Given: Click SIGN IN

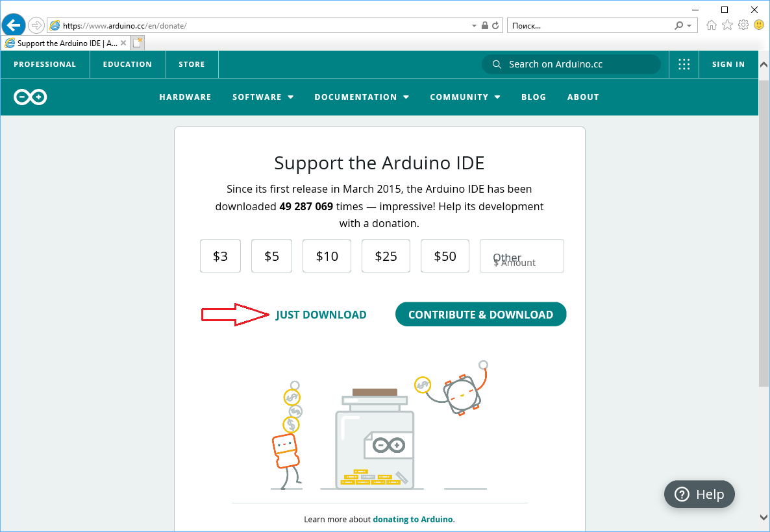Looking at the screenshot, I should click(x=728, y=64).
